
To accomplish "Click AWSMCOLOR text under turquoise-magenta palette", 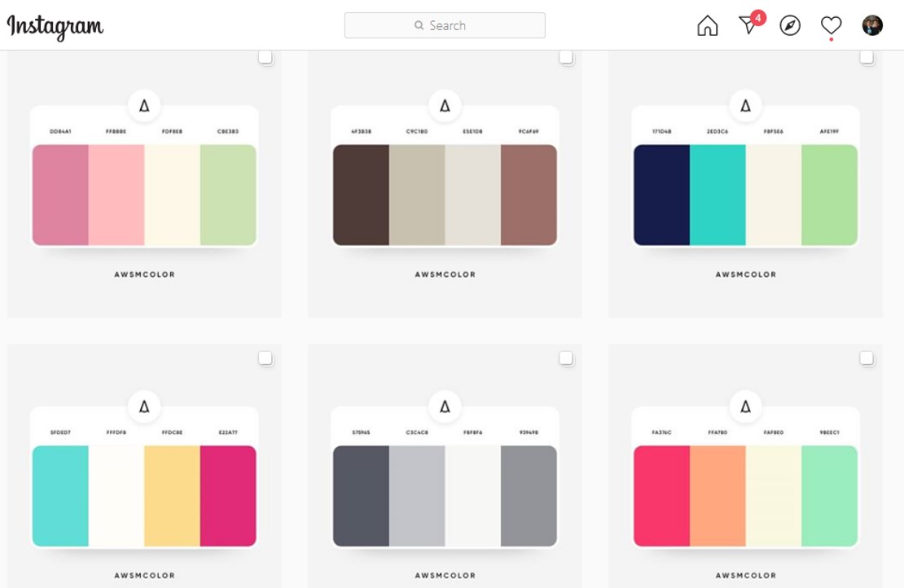I will pyautogui.click(x=145, y=575).
